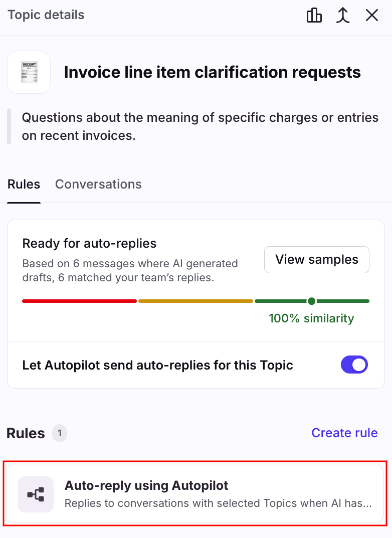
Task: Open the topic statistics bar chart icon
Action: click(314, 16)
